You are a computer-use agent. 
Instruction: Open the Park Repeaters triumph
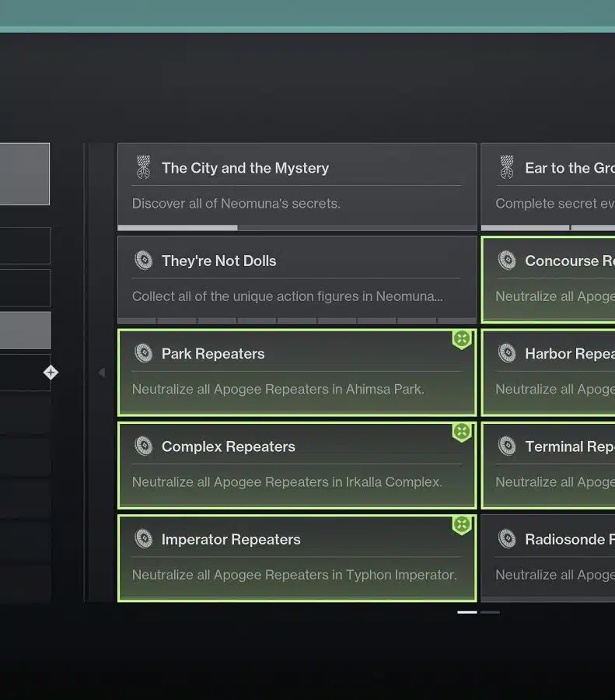pyautogui.click(x=297, y=373)
